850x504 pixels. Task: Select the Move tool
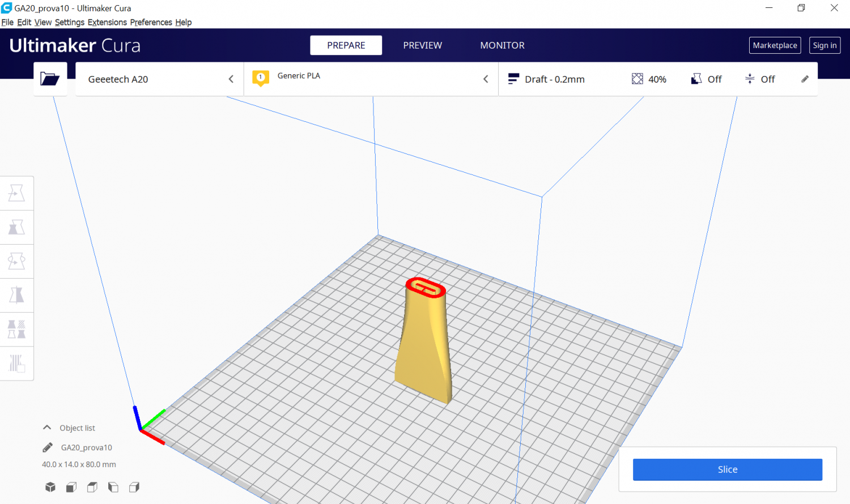(x=16, y=193)
